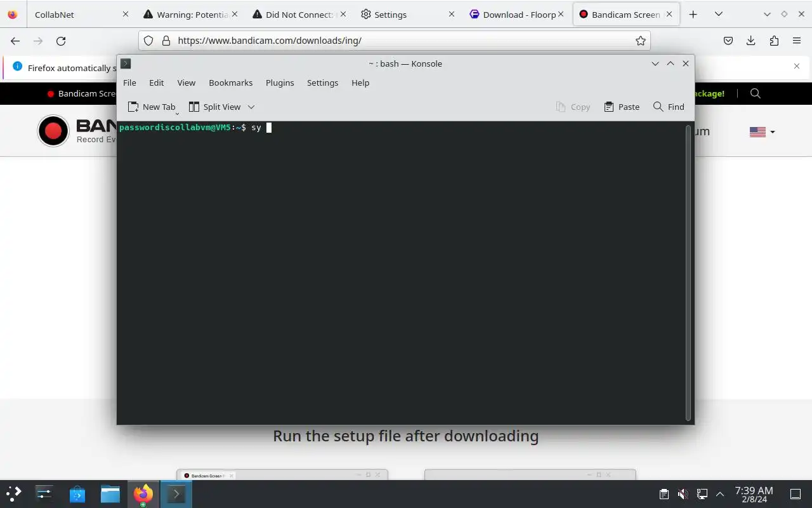Open the Konsole Edit menu

pos(156,83)
